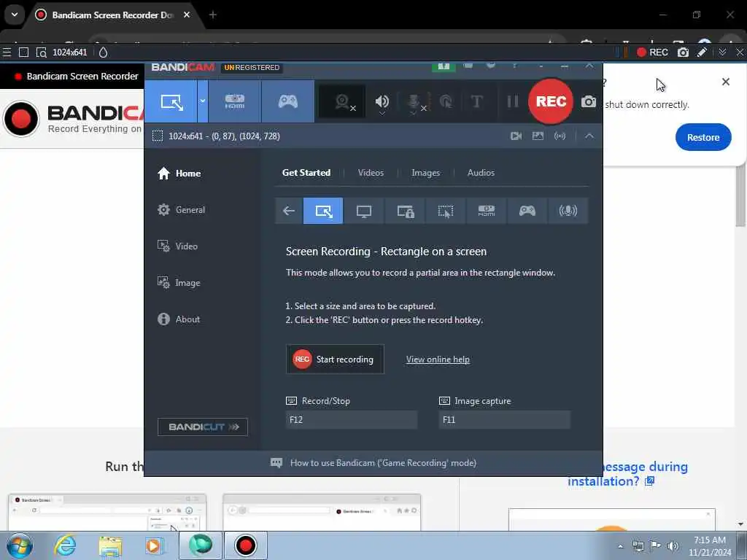
Task: Click the pause recording button
Action: coord(513,101)
